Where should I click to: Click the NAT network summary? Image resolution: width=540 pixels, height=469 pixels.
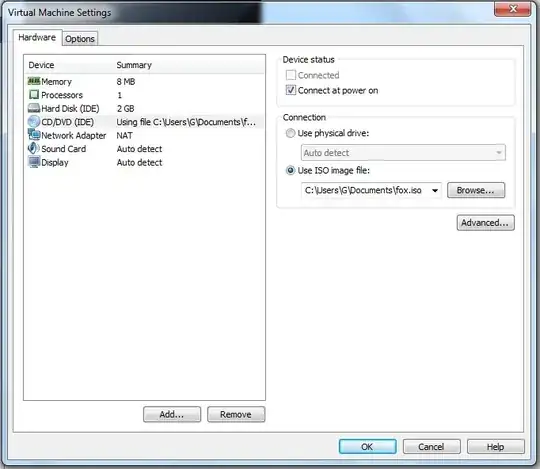(124, 135)
